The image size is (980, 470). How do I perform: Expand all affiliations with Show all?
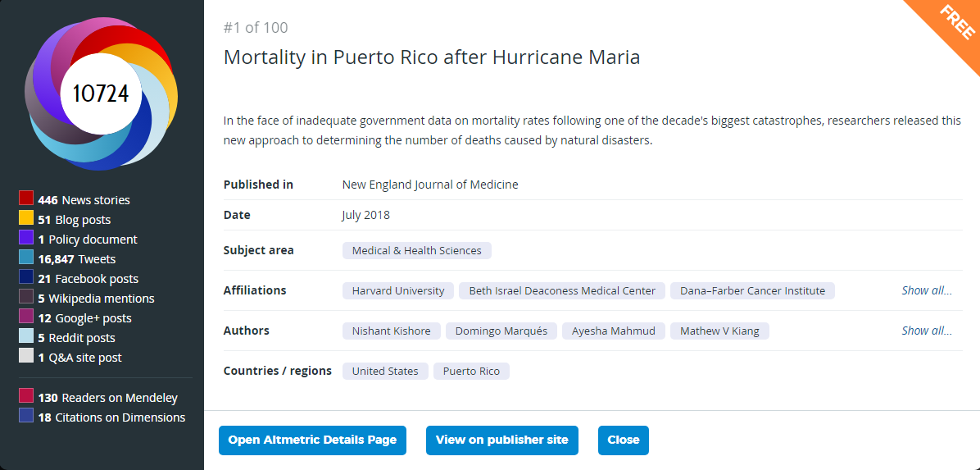coord(926,290)
